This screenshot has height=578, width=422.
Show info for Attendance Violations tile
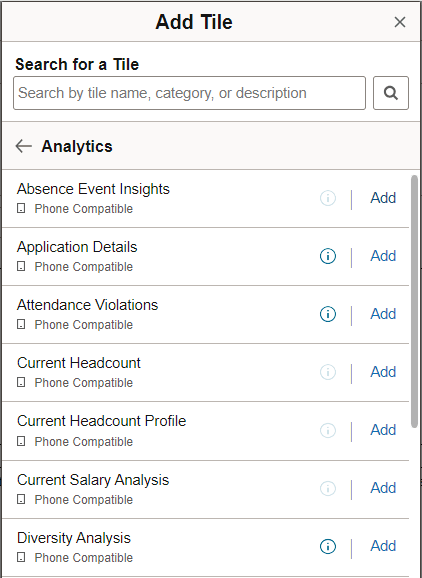(328, 314)
